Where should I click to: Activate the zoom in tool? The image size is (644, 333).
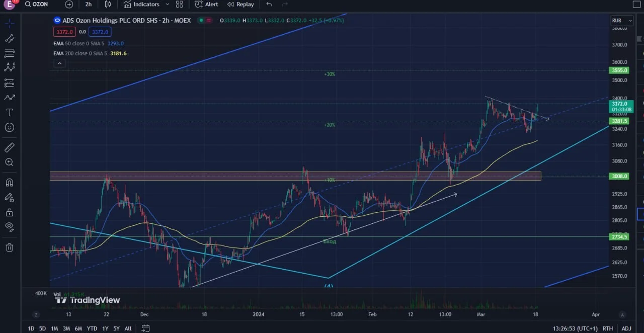click(10, 162)
